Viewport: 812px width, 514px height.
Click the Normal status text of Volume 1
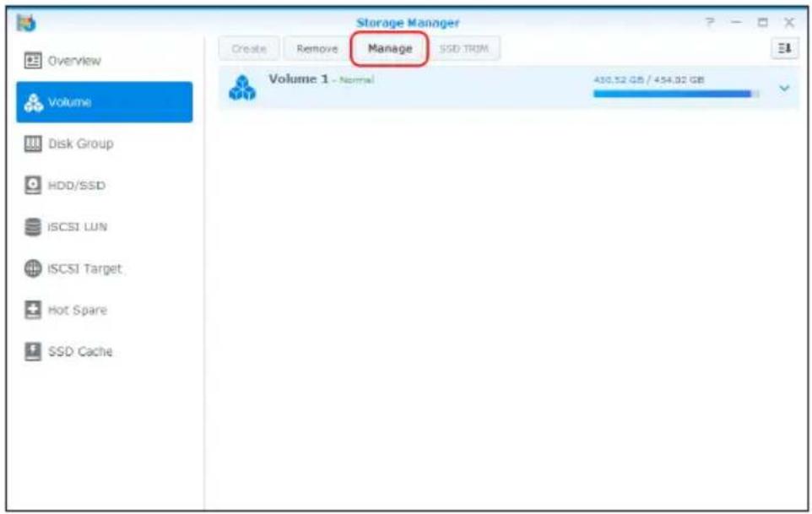tap(357, 80)
